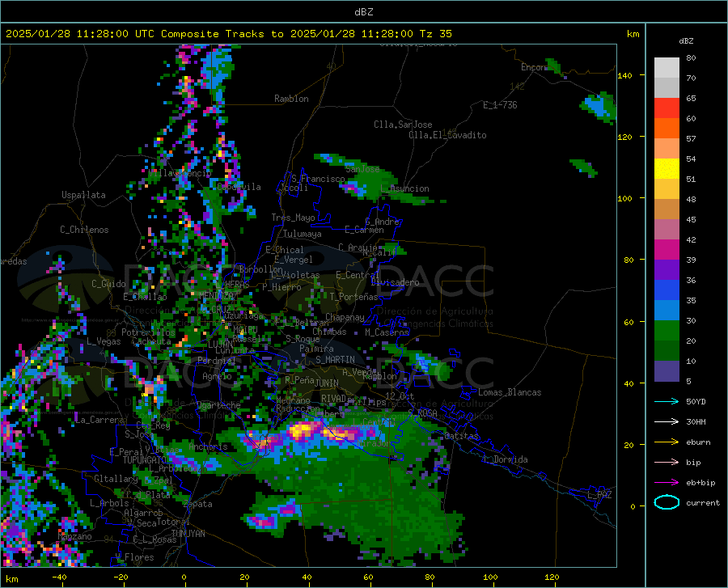Image resolution: width=728 pixels, height=588 pixels.
Task: Click the Ramblon label near top
Action: [291, 99]
